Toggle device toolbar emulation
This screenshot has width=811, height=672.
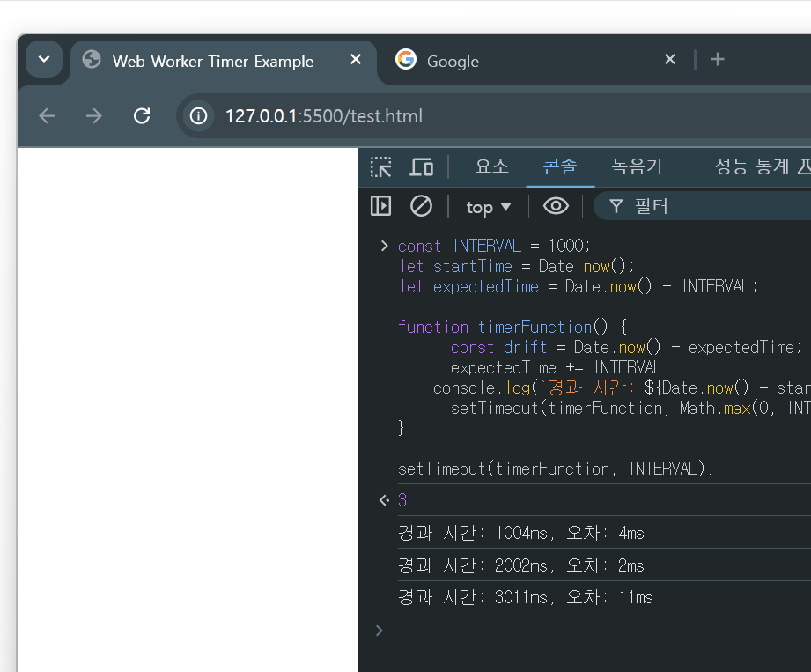422,167
